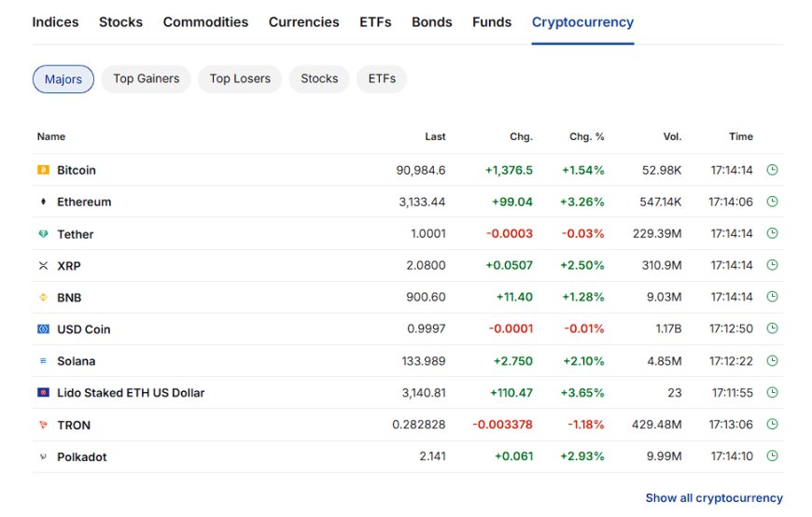Image resolution: width=812 pixels, height=517 pixels.
Task: Switch to the ETFs top tab
Action: 375,22
